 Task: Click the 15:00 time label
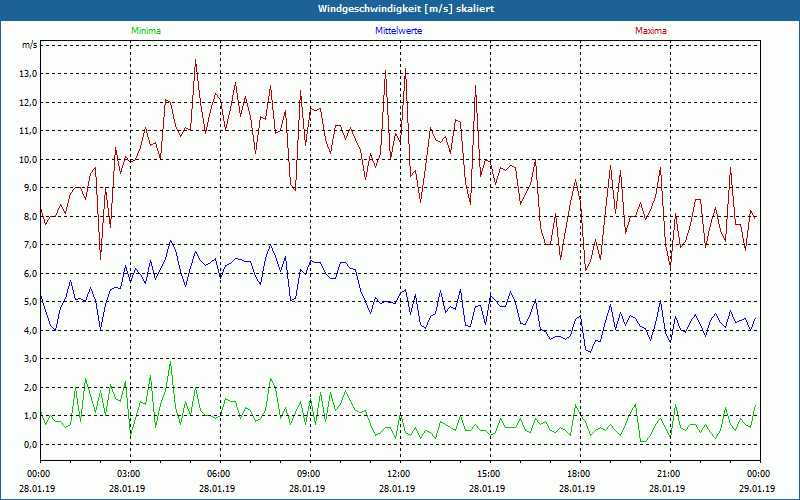[x=490, y=474]
